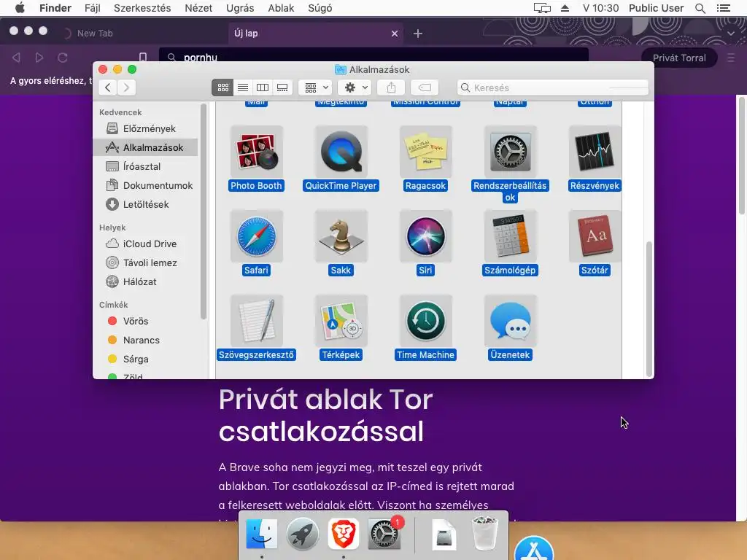Select the Térképek maps app
This screenshot has height=560, width=747.
341,321
